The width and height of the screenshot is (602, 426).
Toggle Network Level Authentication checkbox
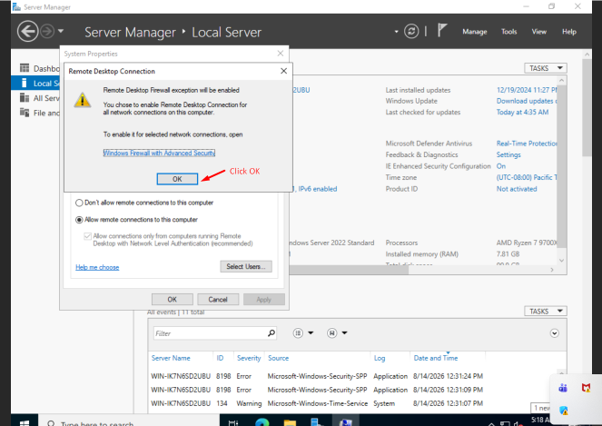pyautogui.click(x=88, y=236)
